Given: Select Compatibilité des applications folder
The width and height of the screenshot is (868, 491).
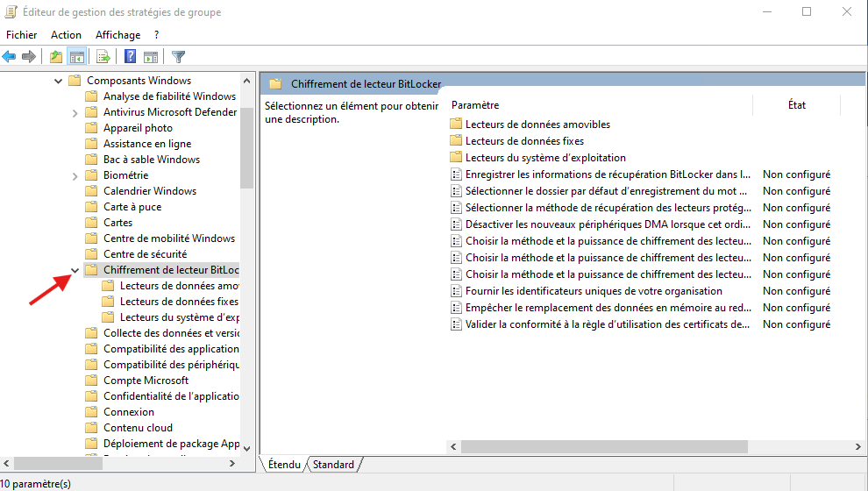Looking at the screenshot, I should [x=171, y=349].
